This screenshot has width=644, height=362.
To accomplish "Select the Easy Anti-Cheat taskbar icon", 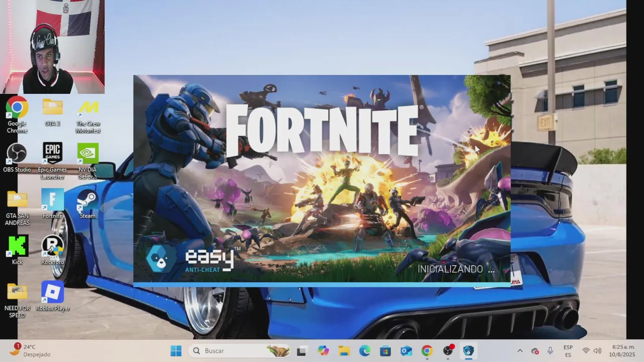I will click(468, 351).
